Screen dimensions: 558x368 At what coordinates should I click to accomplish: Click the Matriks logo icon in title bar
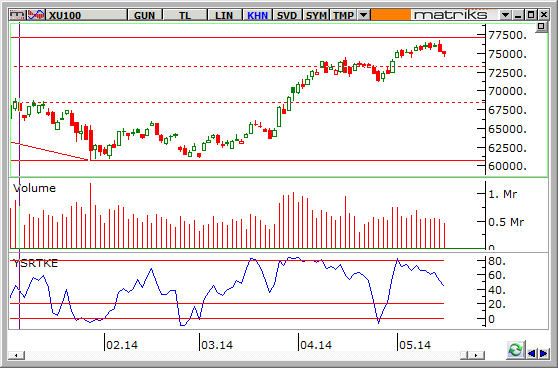(x=18, y=15)
